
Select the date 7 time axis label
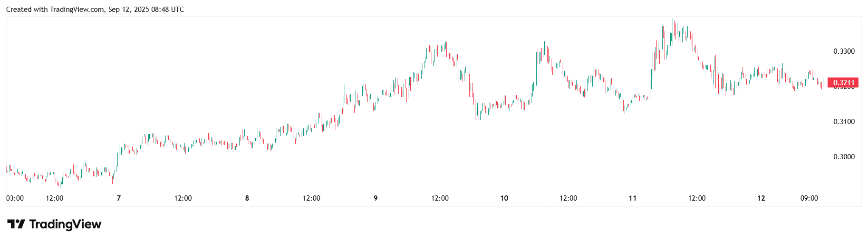(x=119, y=198)
